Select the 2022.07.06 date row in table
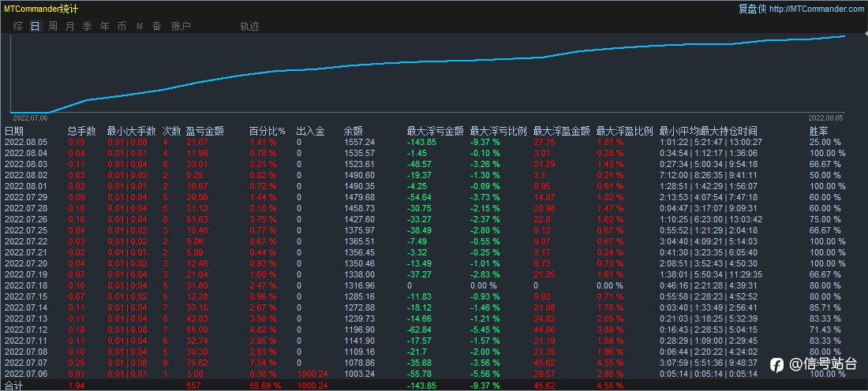The width and height of the screenshot is (868, 391). click(x=434, y=374)
